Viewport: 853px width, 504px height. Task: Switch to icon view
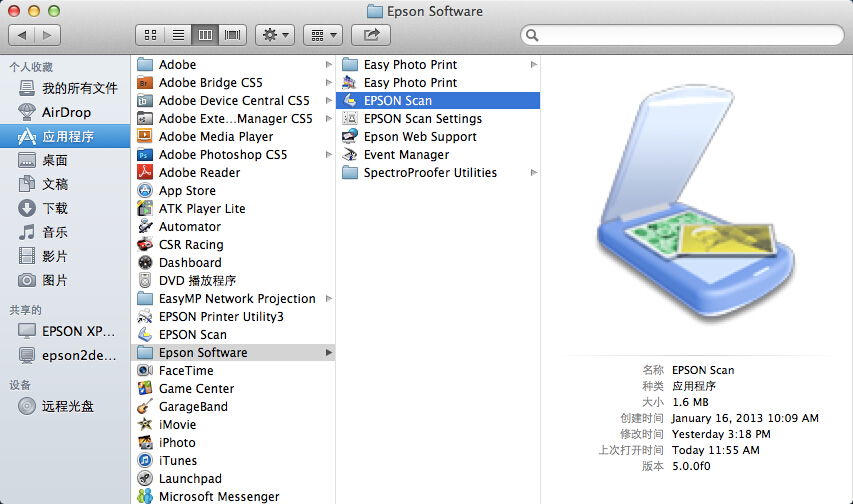tap(150, 35)
